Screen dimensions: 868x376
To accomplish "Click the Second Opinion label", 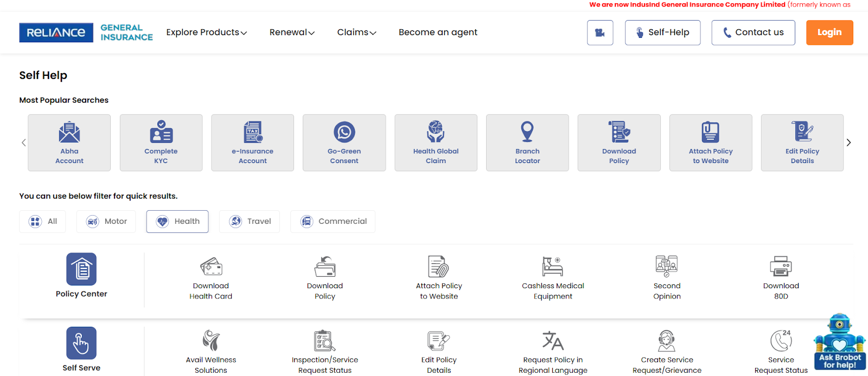I will 667,291.
